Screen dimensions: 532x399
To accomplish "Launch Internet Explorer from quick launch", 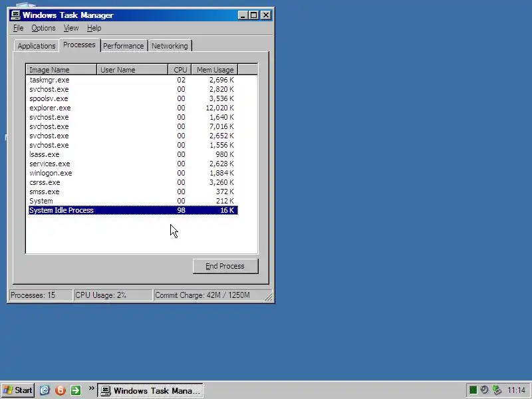I will [45, 390].
